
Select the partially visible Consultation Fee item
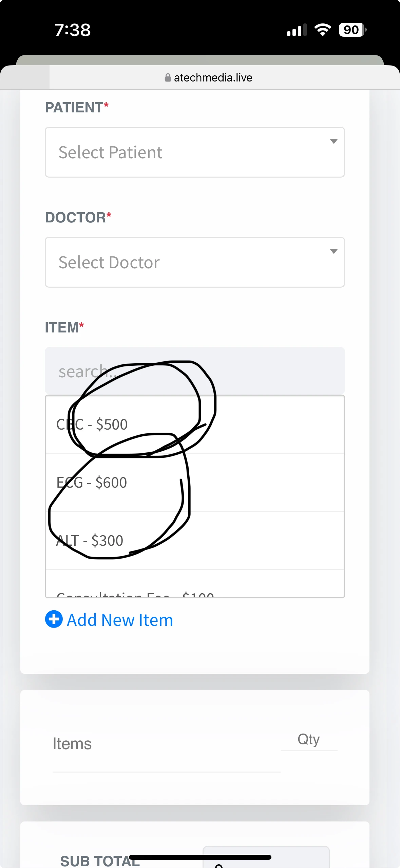click(195, 591)
